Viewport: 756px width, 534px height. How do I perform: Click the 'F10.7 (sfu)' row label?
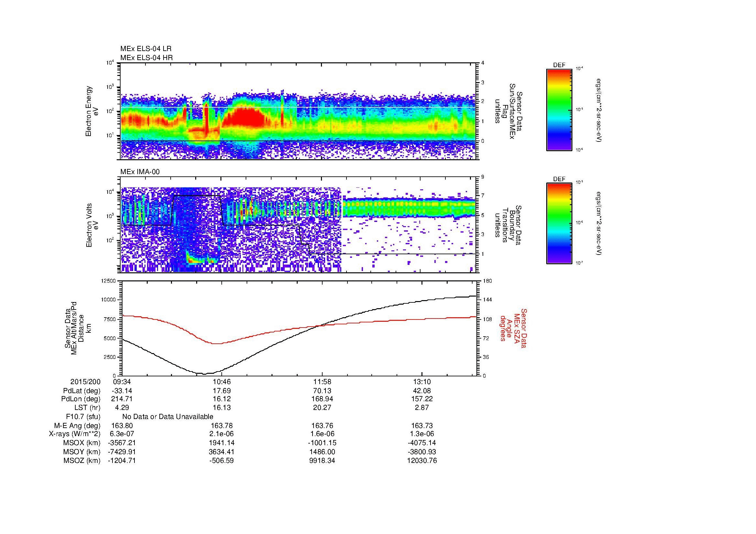83,417
